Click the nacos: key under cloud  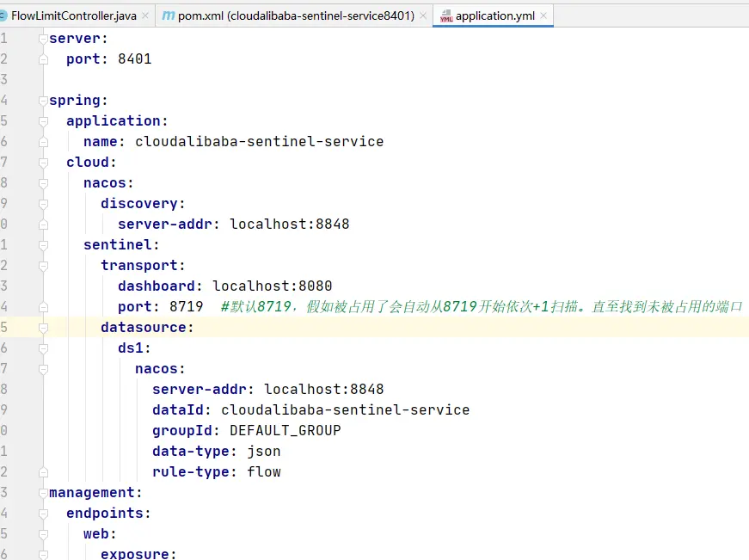click(x=108, y=183)
